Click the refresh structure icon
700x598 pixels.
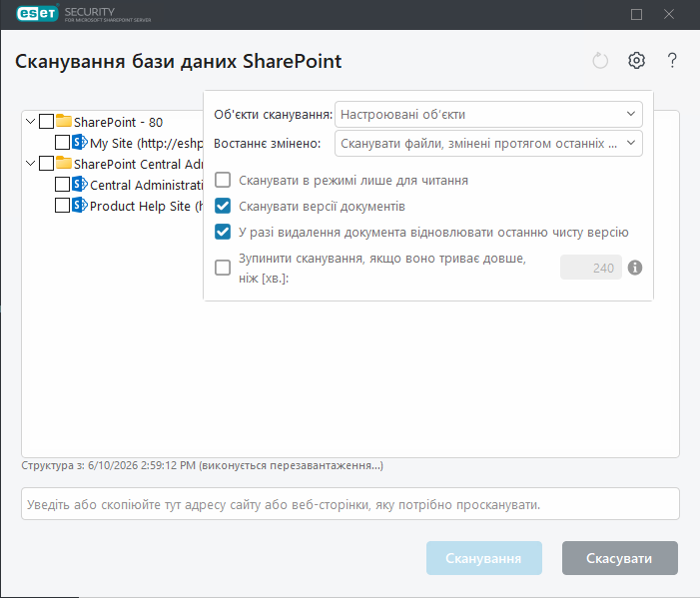tap(600, 60)
